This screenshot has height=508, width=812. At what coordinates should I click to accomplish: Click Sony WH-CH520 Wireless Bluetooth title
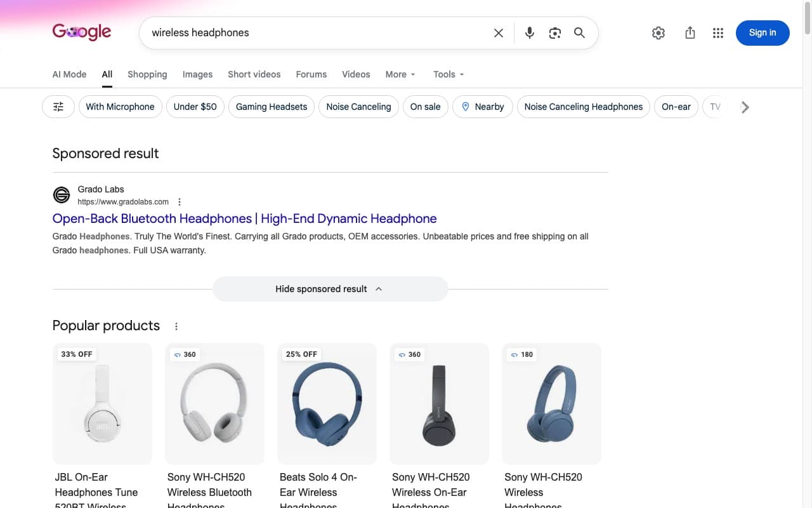coord(209,490)
